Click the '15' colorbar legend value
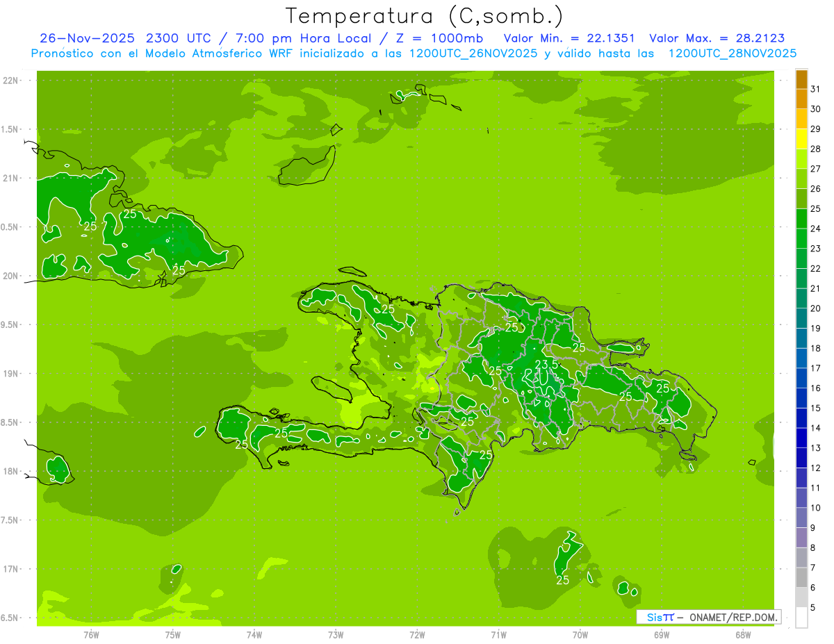834x644 pixels. [816, 408]
